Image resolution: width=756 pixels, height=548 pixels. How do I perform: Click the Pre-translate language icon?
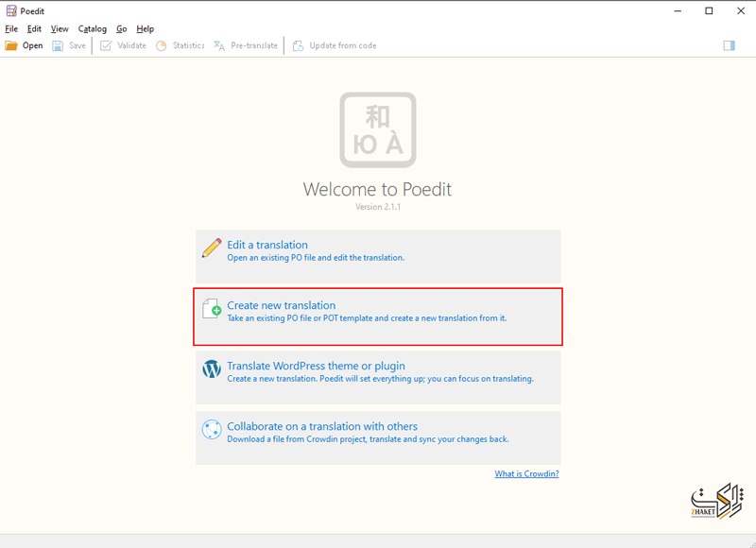(x=219, y=45)
